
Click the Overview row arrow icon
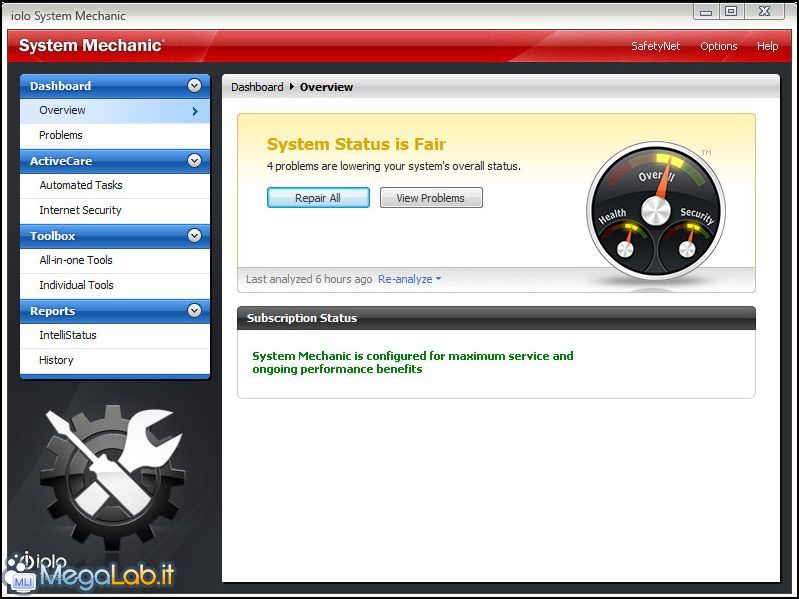click(195, 111)
